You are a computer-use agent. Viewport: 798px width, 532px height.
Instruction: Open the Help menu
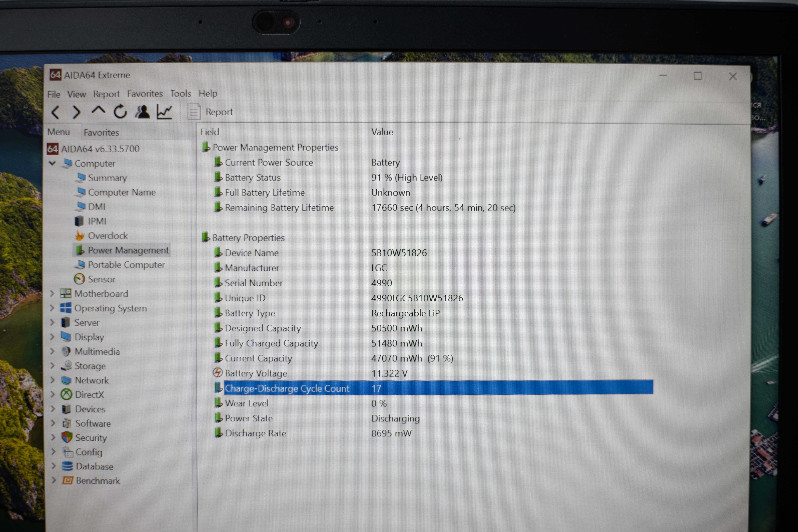point(208,93)
